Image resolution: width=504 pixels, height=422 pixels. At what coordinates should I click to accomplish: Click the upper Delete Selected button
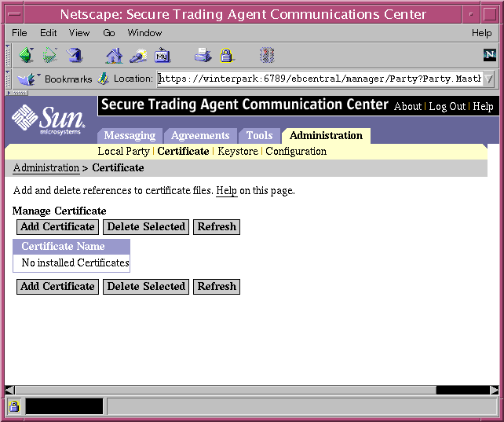tap(146, 227)
